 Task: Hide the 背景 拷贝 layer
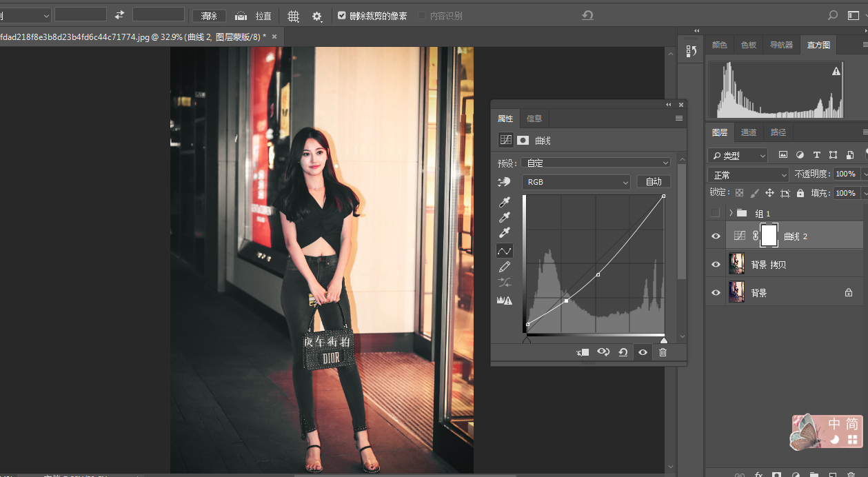tap(716, 265)
